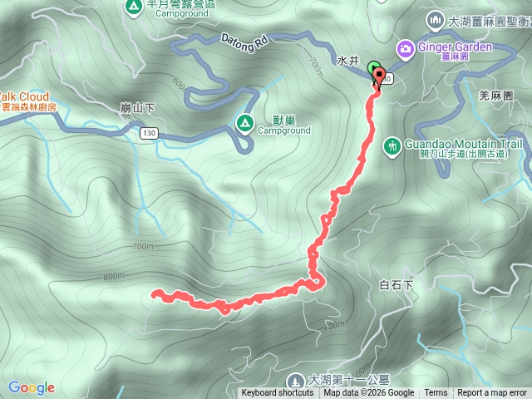The image size is (532, 399).
Task: Click the western end of red track
Action: [155, 293]
